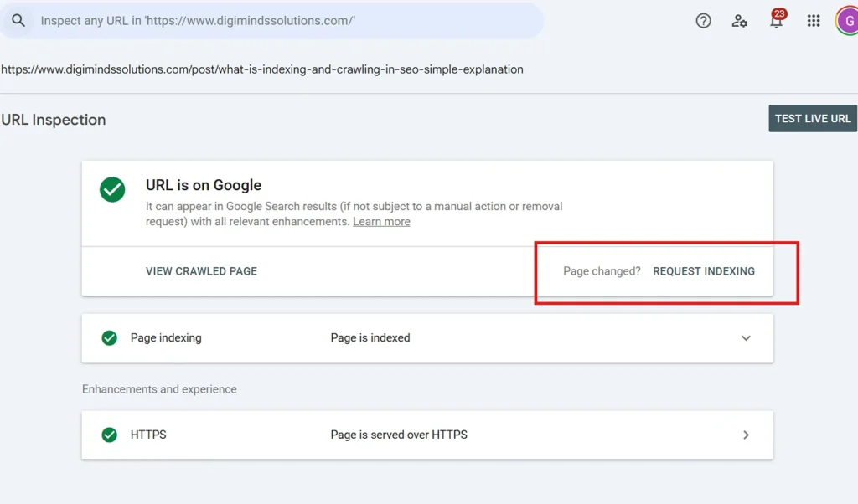Click 'Page is served over HTTPS' text
858x504 pixels.
[399, 435]
